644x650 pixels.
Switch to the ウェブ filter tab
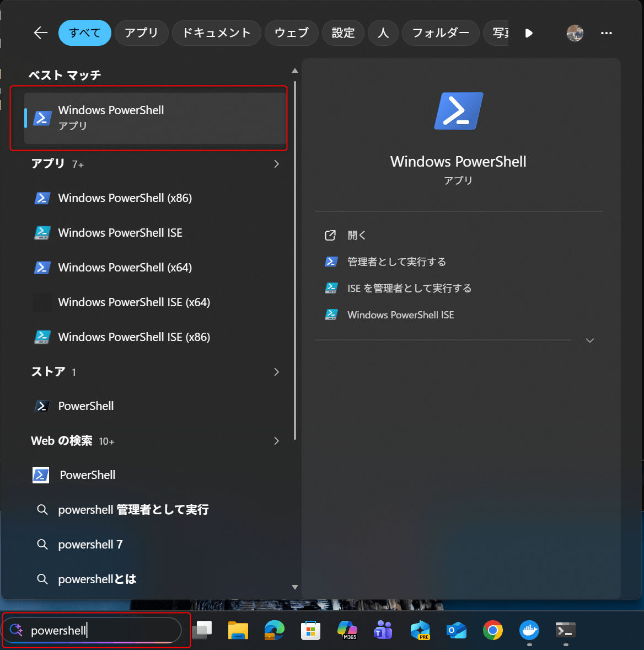click(x=292, y=33)
